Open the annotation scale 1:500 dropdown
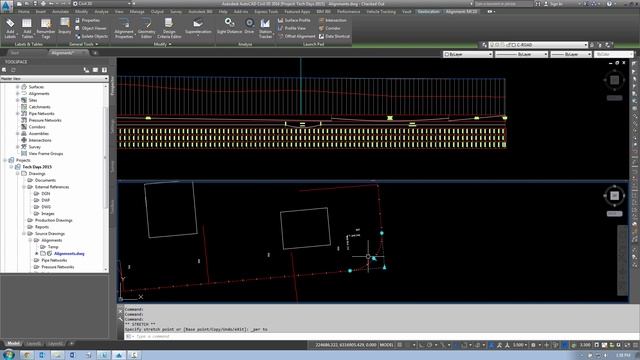640x360 pixels. pyautogui.click(x=520, y=345)
